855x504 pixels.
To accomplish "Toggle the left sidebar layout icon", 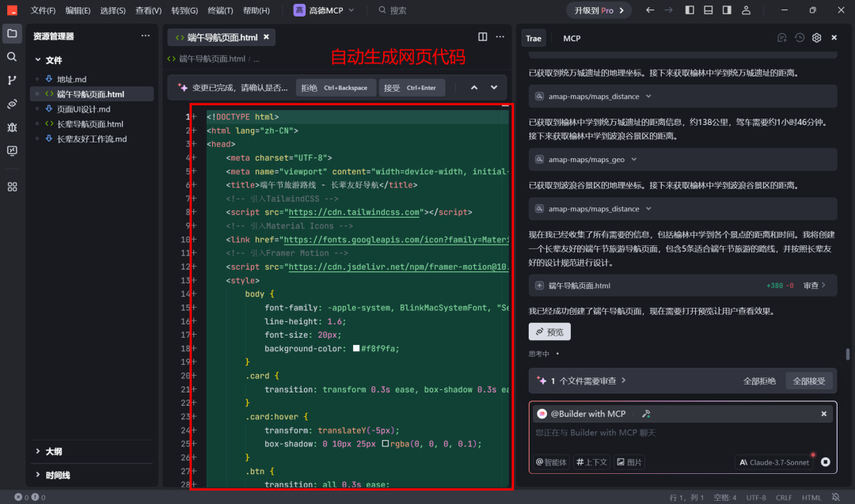I will coord(690,10).
